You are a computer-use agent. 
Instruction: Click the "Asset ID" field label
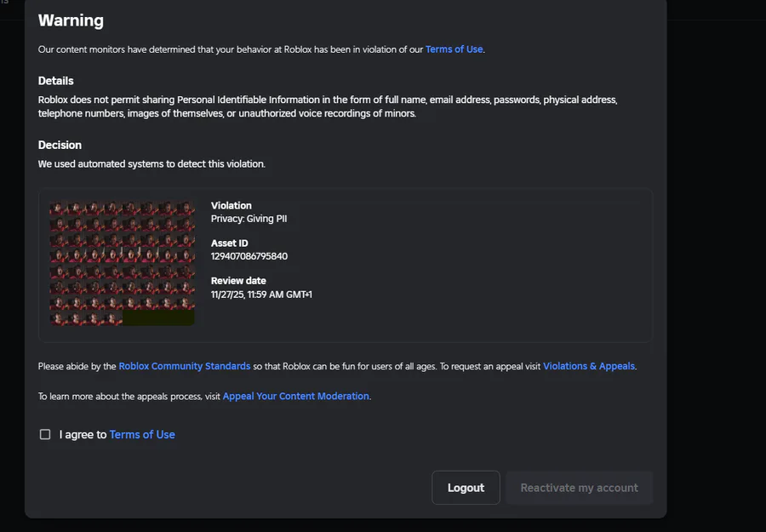tap(230, 243)
